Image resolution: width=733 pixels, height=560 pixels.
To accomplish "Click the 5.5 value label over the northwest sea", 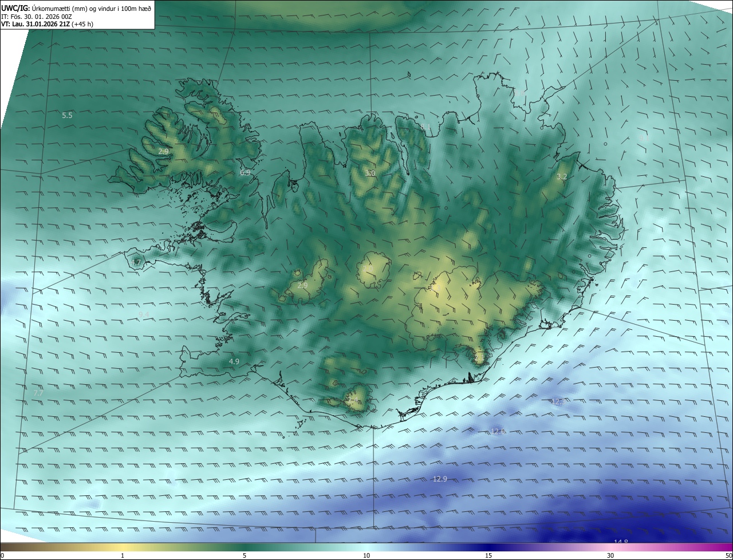I will [x=67, y=116].
